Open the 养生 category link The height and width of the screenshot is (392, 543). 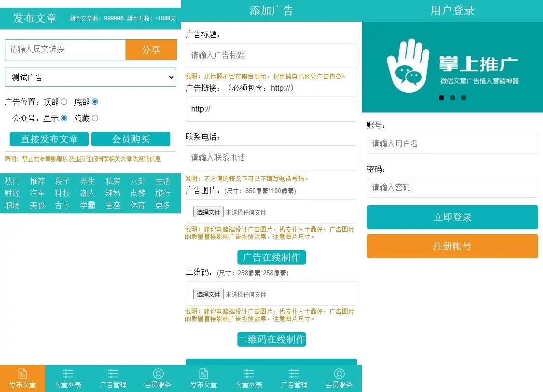click(x=87, y=181)
